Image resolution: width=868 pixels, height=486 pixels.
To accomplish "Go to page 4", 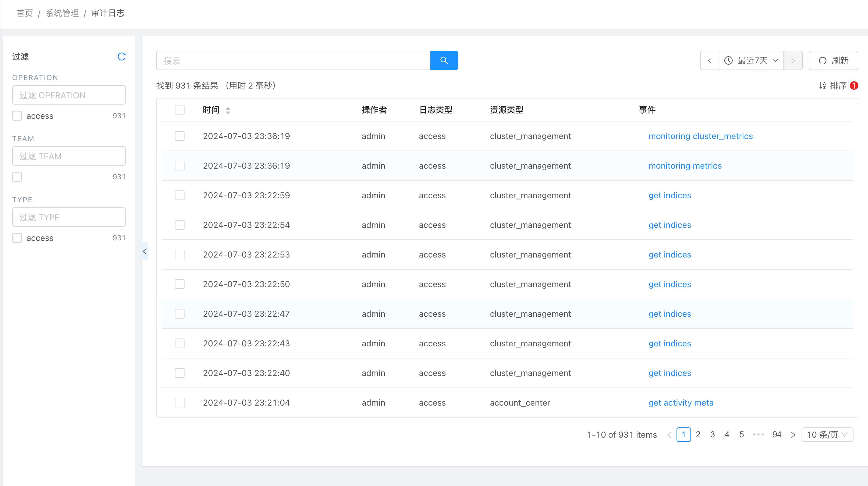I will 727,435.
